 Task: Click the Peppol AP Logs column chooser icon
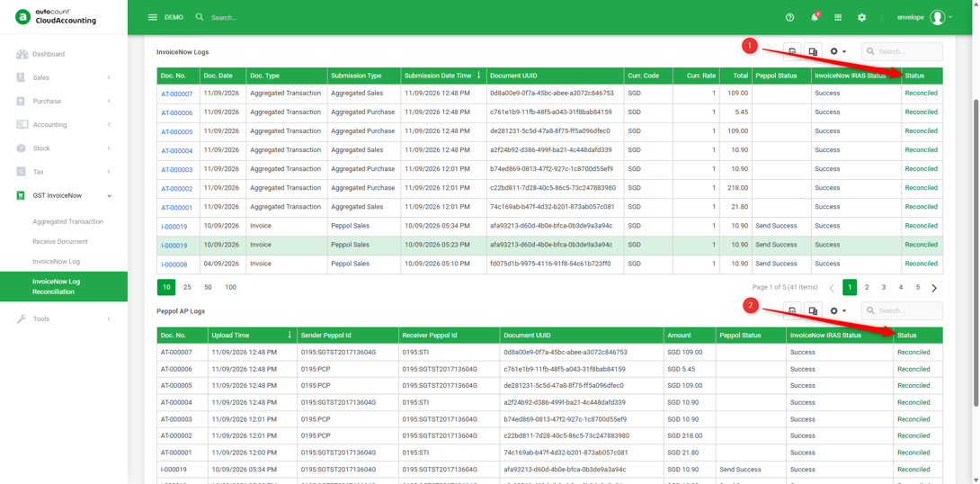pyautogui.click(x=813, y=310)
